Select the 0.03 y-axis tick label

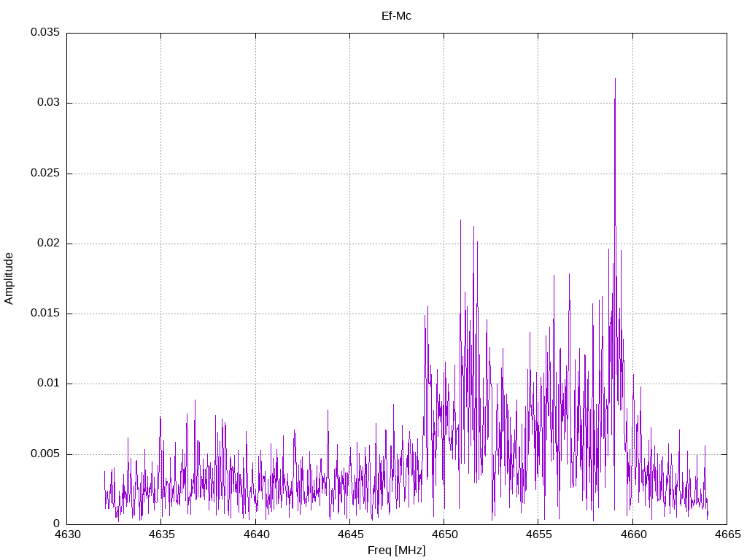tap(47, 103)
